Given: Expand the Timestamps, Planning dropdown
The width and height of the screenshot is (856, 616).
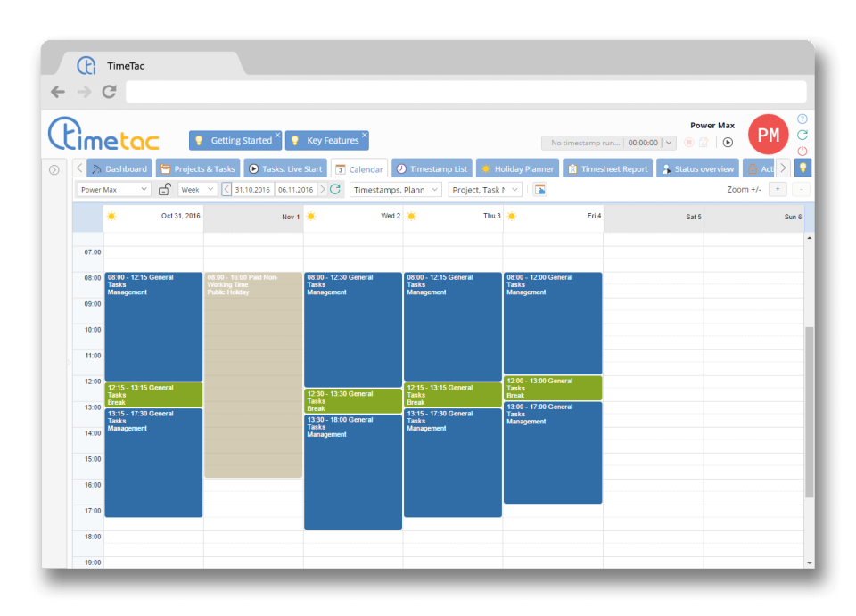Looking at the screenshot, I should 395,189.
